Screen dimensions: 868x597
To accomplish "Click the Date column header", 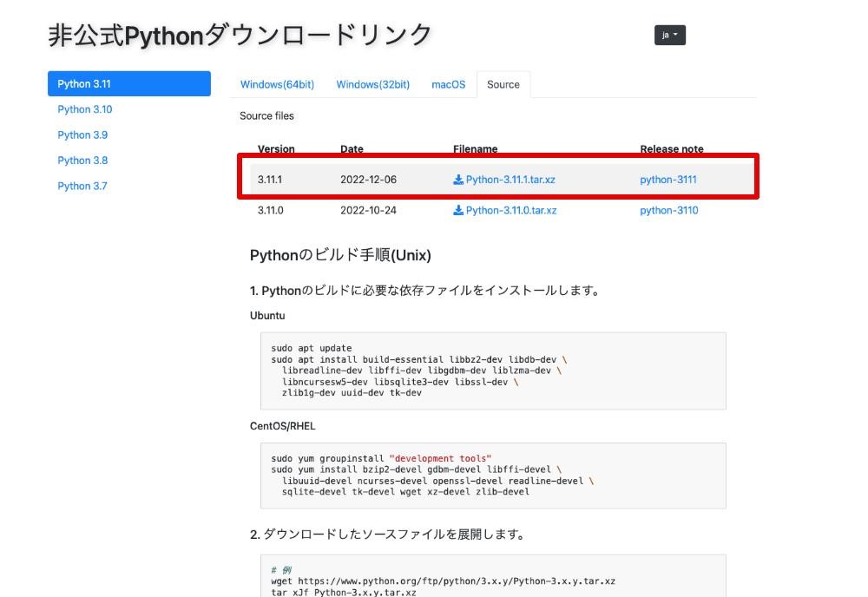I will pyautogui.click(x=352, y=149).
